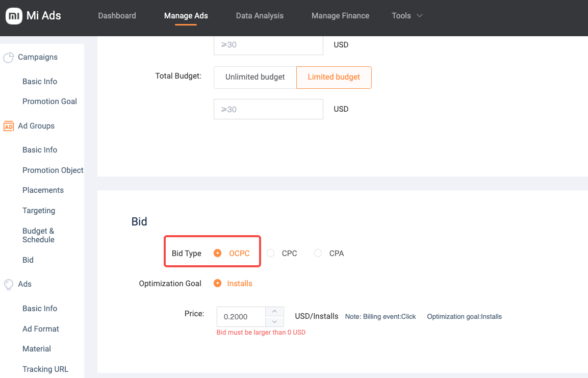This screenshot has height=378, width=588.
Task: Open the Tools dropdown menu
Action: (407, 16)
